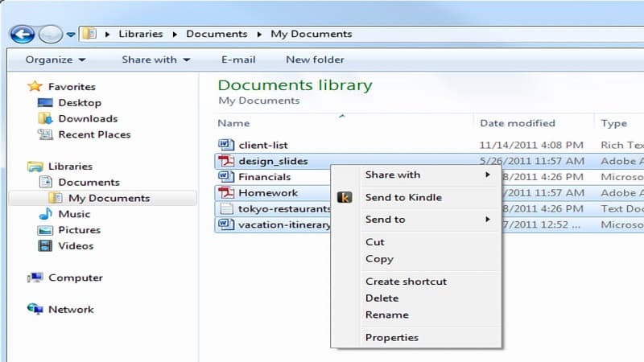Open the Downloads folder in Favorites
This screenshot has height=362, width=644.
pos(88,118)
